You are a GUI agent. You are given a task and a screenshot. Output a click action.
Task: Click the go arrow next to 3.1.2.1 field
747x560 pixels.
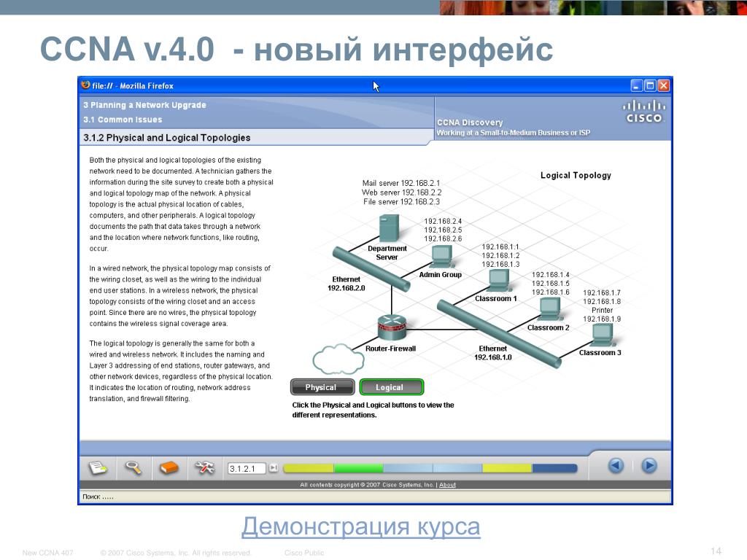pyautogui.click(x=273, y=468)
